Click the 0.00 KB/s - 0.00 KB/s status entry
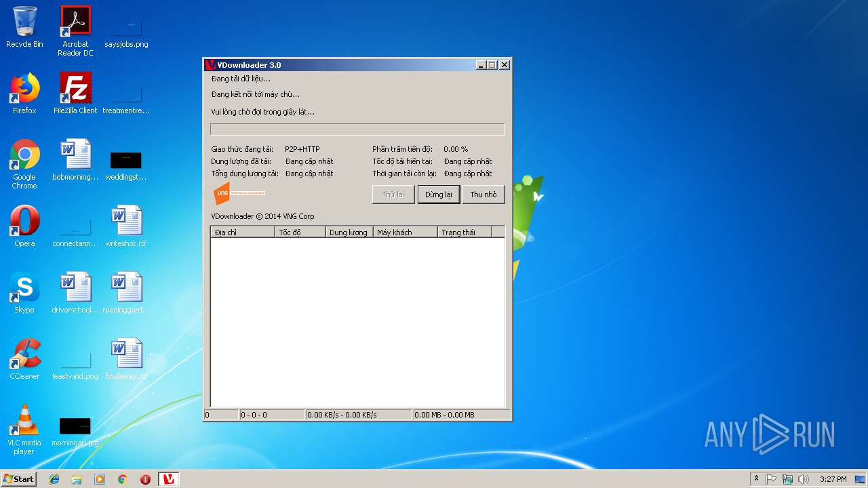This screenshot has width=868, height=488. (x=358, y=415)
